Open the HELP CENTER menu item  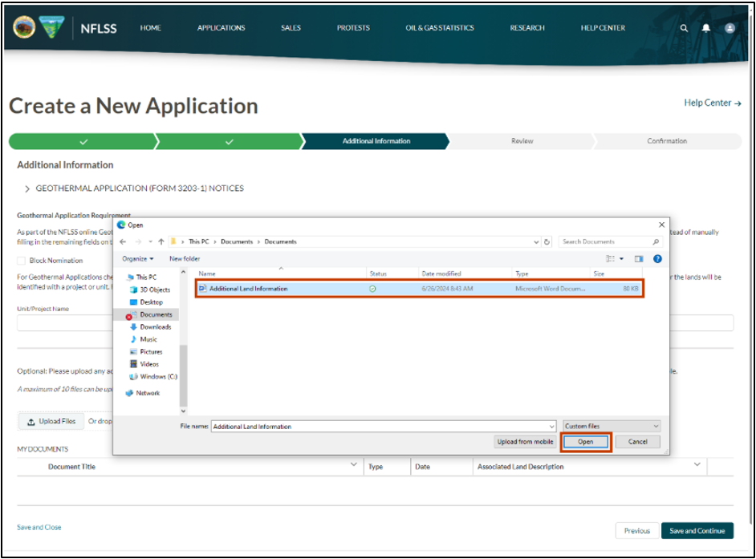click(x=603, y=28)
